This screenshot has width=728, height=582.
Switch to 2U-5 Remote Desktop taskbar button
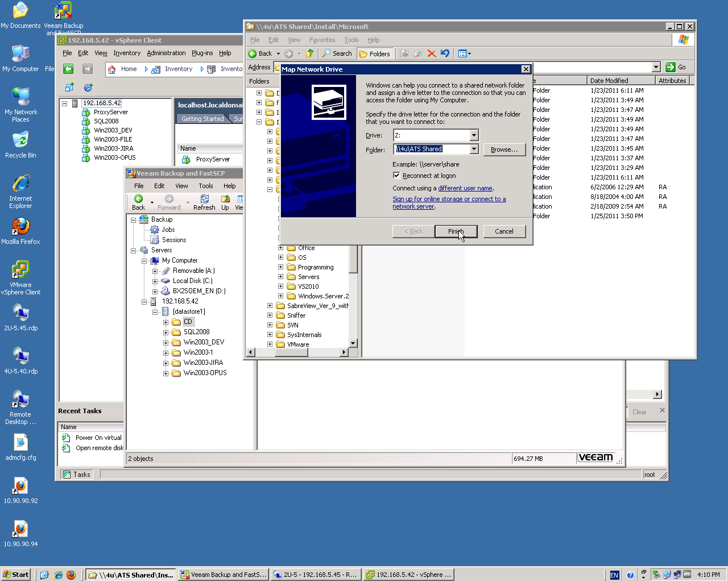click(315, 575)
